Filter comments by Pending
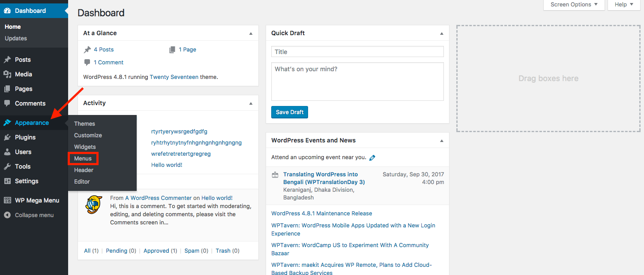This screenshot has height=275, width=644. click(117, 251)
